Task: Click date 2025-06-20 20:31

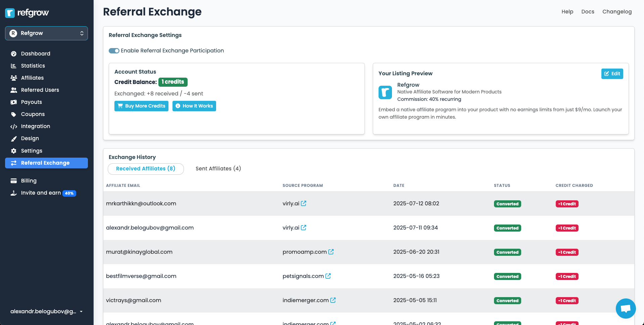Action: pos(416,252)
